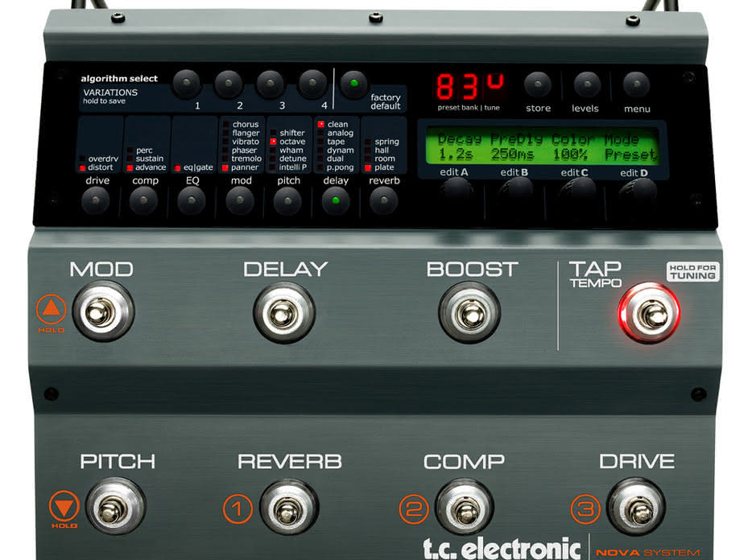Click the Decay value 1.2s on LCD
Screen dimensions: 748x560
(x=456, y=154)
